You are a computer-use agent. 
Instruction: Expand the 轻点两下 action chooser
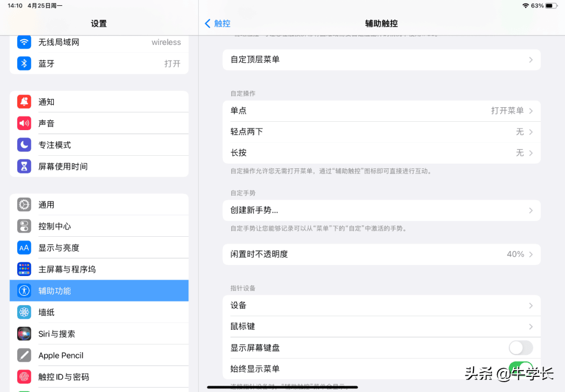click(x=381, y=132)
